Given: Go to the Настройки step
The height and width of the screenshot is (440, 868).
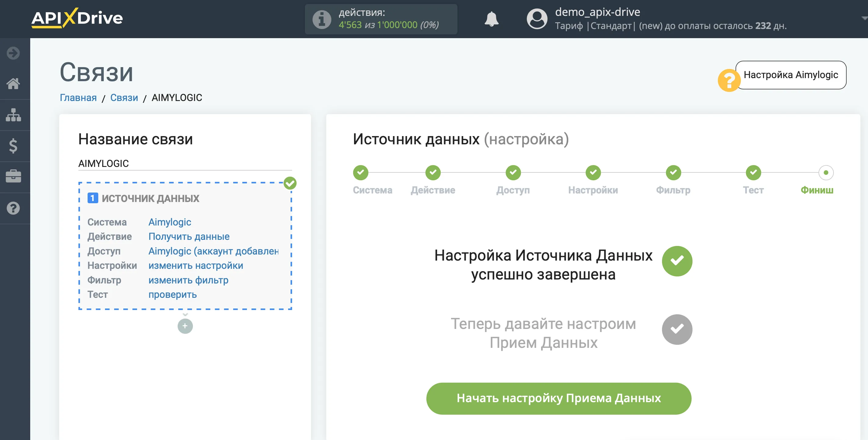Looking at the screenshot, I should [x=593, y=172].
